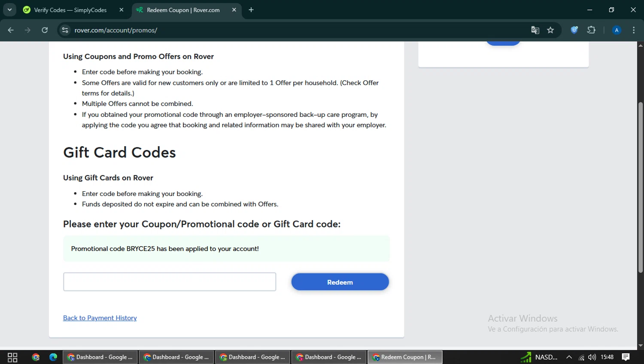The height and width of the screenshot is (364, 644).
Task: Click the 15:48 taskbar clock
Action: click(607, 357)
